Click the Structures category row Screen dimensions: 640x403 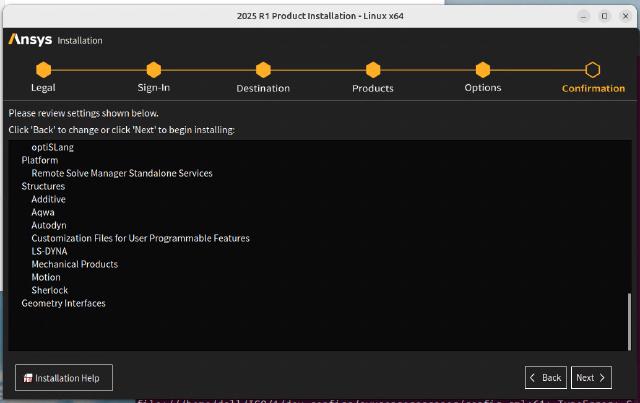click(x=43, y=186)
